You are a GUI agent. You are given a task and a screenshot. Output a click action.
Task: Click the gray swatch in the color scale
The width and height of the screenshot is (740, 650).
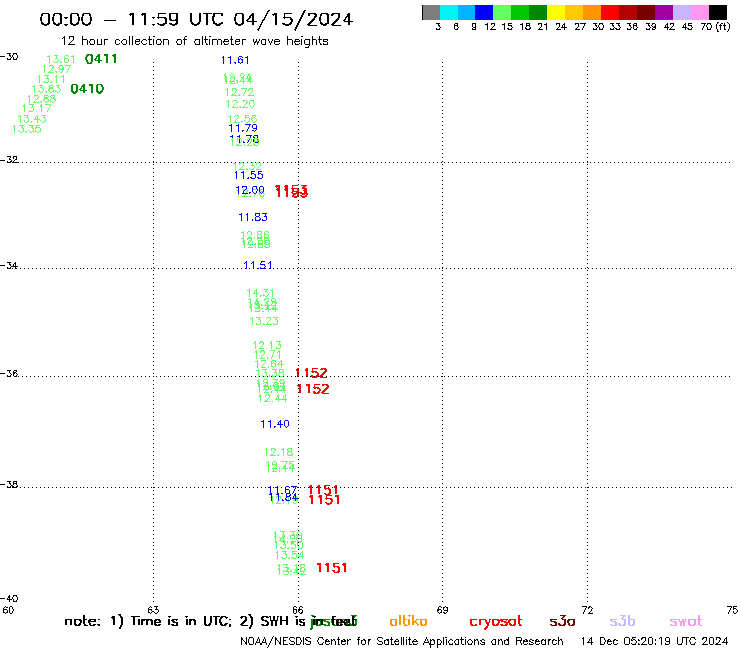[x=431, y=12]
